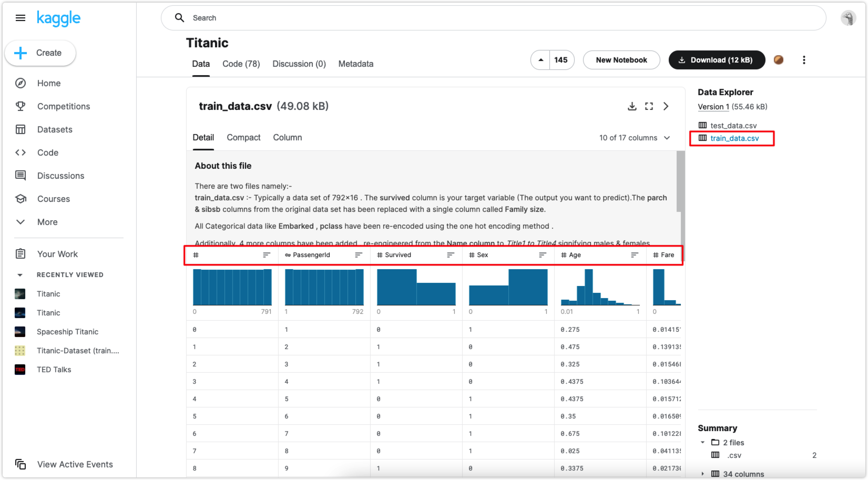Click the Courses graduation cap icon
Screen dimensions: 868x480
click(20, 199)
